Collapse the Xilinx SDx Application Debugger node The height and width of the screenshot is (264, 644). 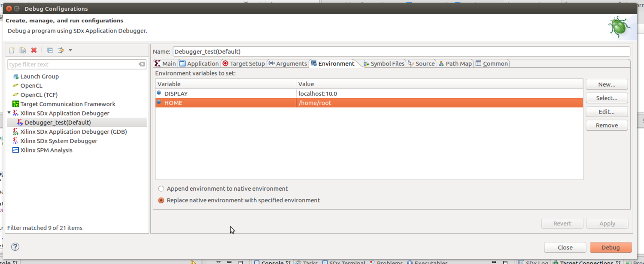click(9, 113)
